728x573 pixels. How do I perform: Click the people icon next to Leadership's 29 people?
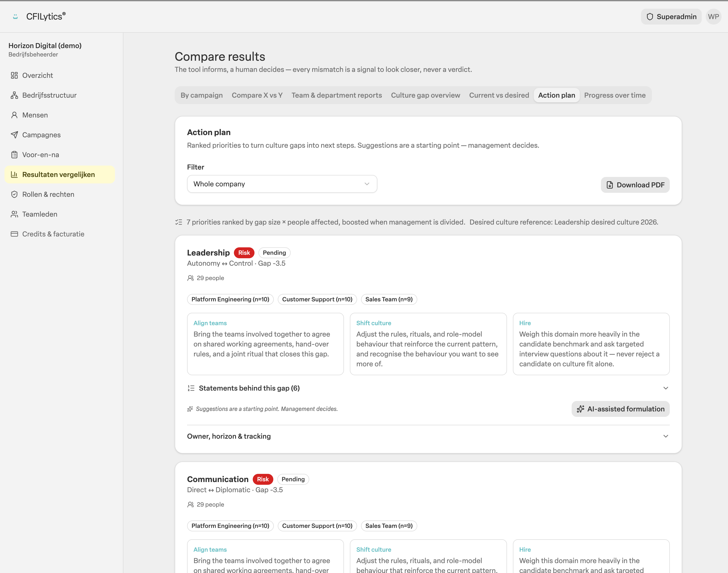click(191, 278)
